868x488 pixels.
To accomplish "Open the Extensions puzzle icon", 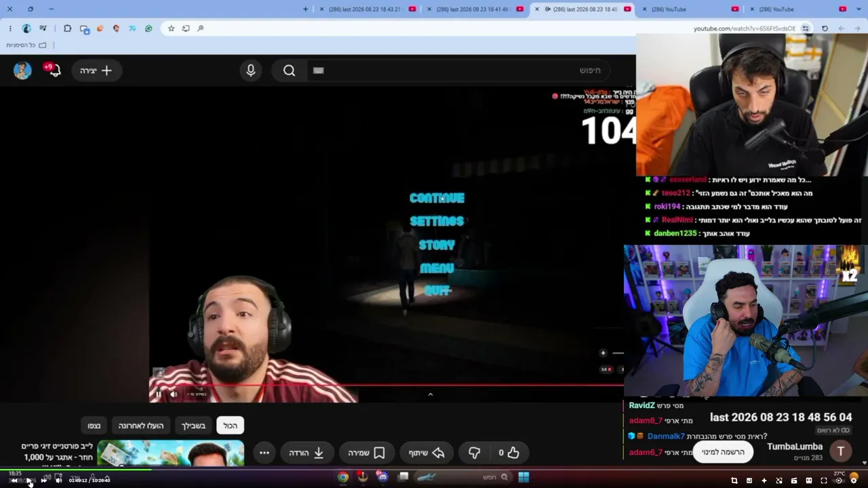I will coord(67,28).
